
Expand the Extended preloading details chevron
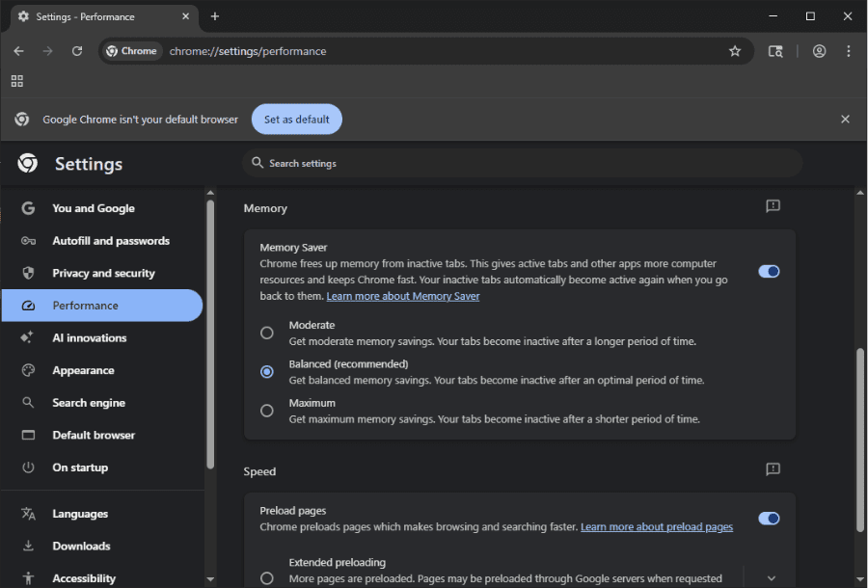point(772,578)
